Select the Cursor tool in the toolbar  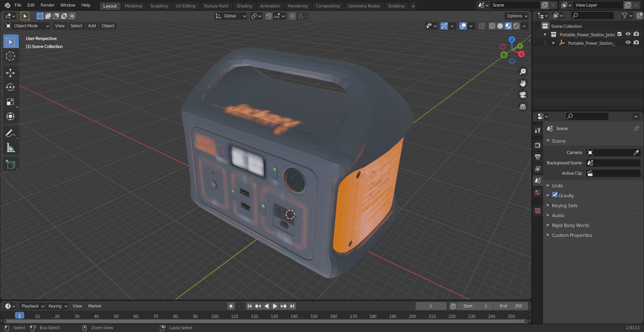[x=10, y=57]
